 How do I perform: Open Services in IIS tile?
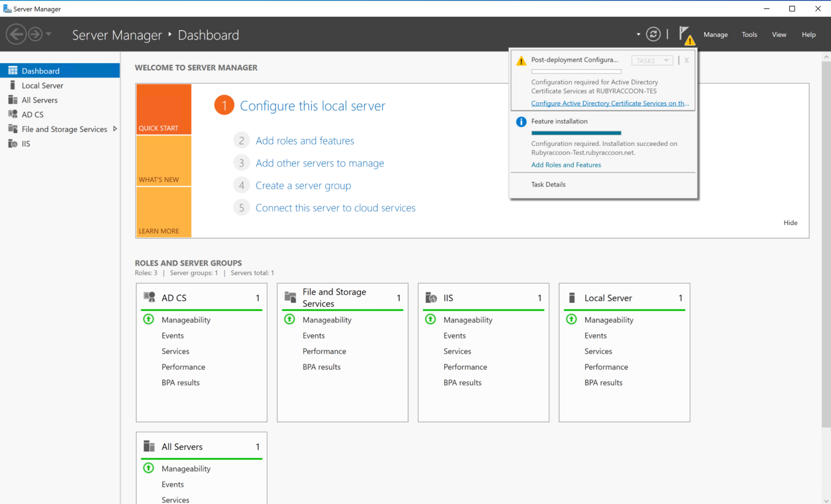click(457, 352)
